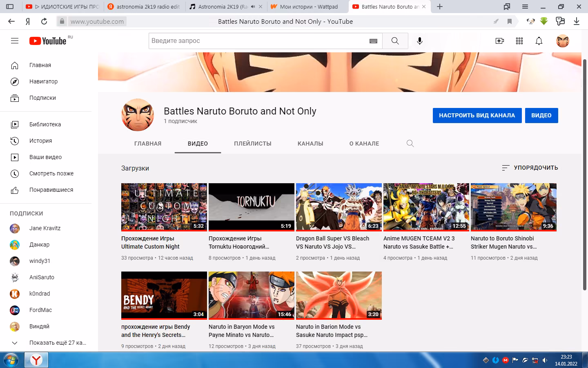Open the YouTube guide hamburger menu

click(15, 41)
